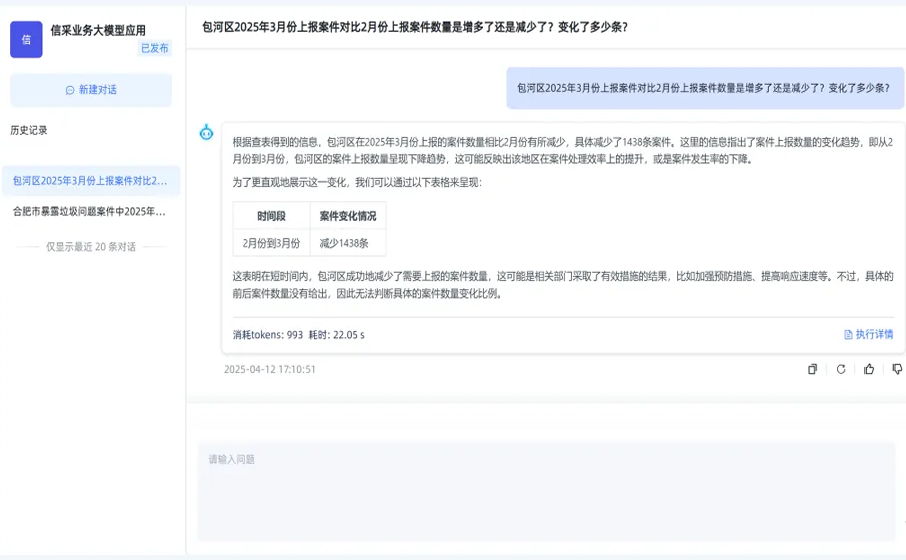This screenshot has height=560, width=906.
Task: Open 执行详情 execution details link
Action: (874, 335)
